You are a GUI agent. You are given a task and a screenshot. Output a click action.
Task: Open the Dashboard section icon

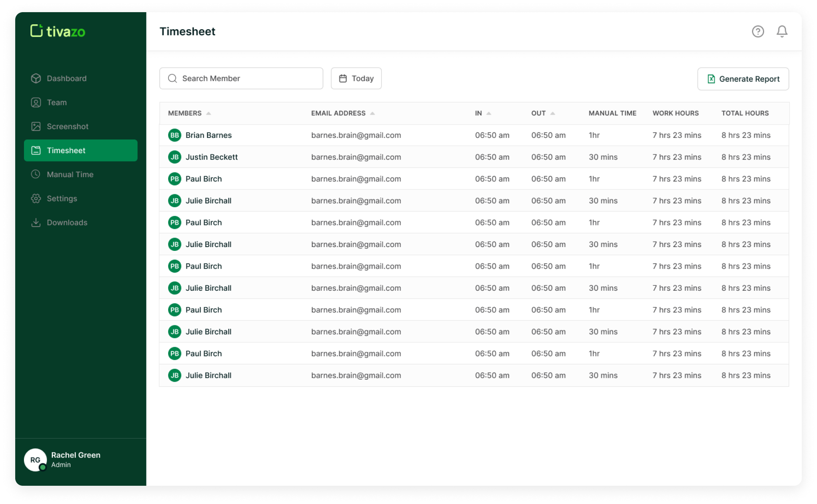point(36,78)
